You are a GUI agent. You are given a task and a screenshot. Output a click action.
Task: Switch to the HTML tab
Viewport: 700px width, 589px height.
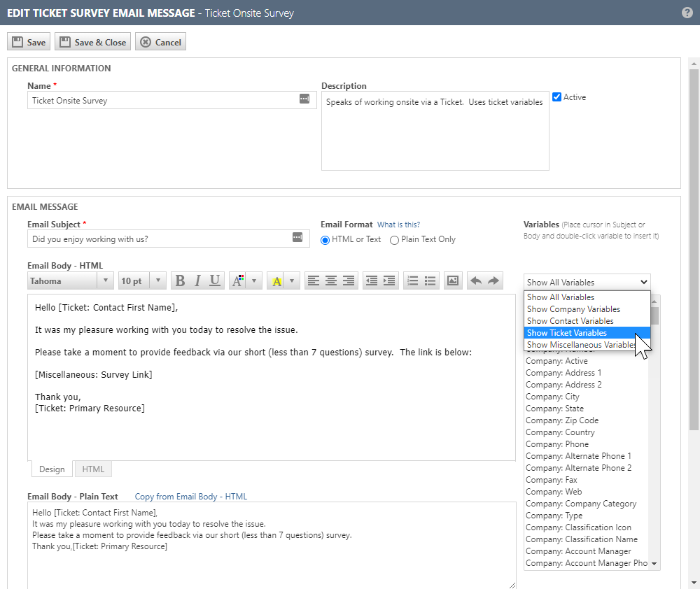point(93,469)
